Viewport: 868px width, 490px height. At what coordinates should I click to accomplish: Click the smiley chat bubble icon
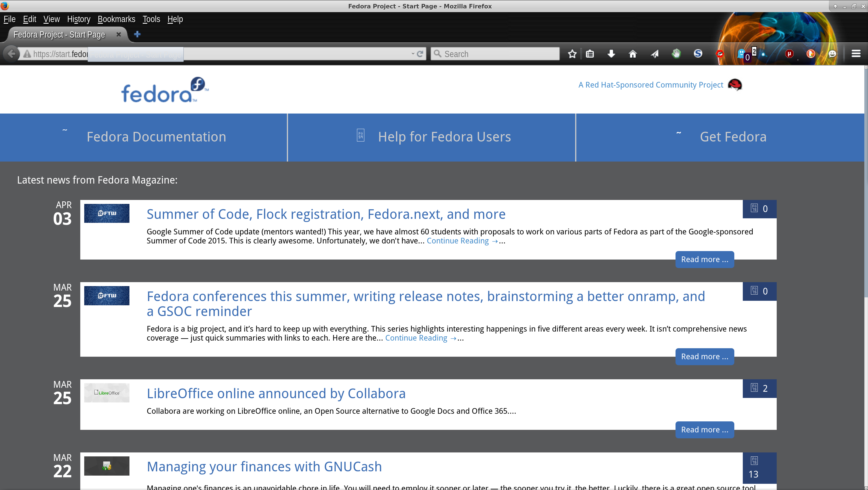pos(832,54)
